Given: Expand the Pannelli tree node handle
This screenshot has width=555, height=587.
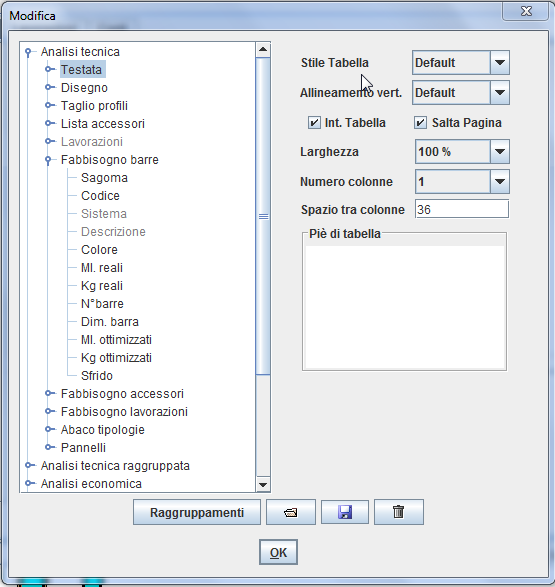Looking at the screenshot, I should tap(49, 447).
